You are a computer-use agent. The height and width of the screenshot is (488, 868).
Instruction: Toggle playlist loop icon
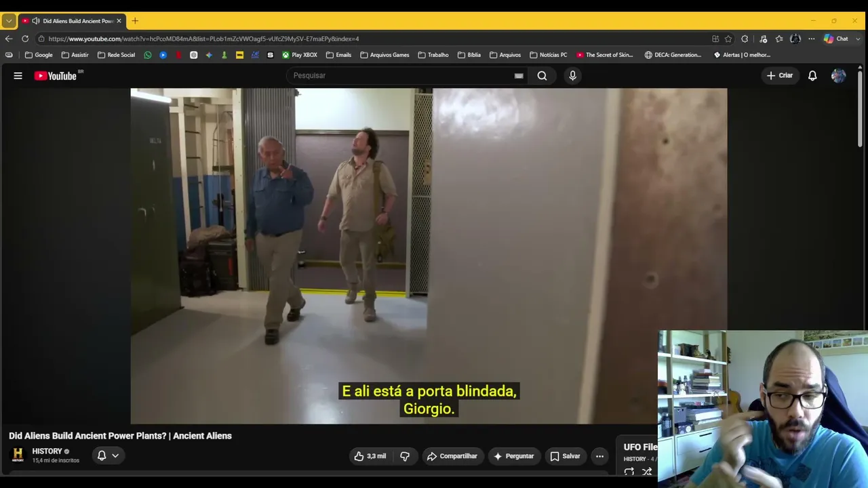click(x=629, y=472)
